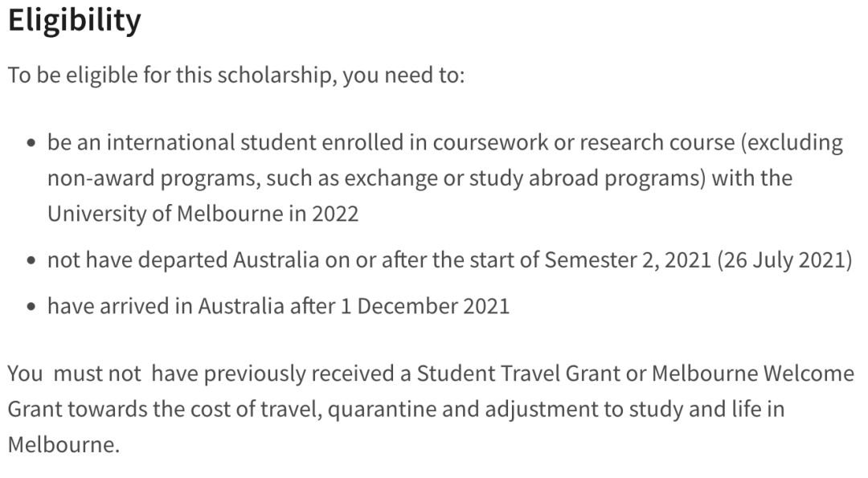Click the first bullet point marker
Viewport: 868px width, 478px height.
[31, 143]
